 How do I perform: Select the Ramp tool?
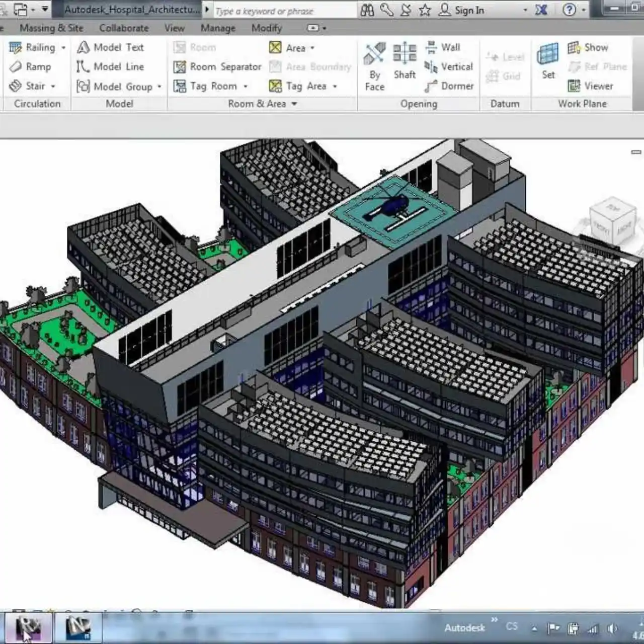[x=30, y=66]
